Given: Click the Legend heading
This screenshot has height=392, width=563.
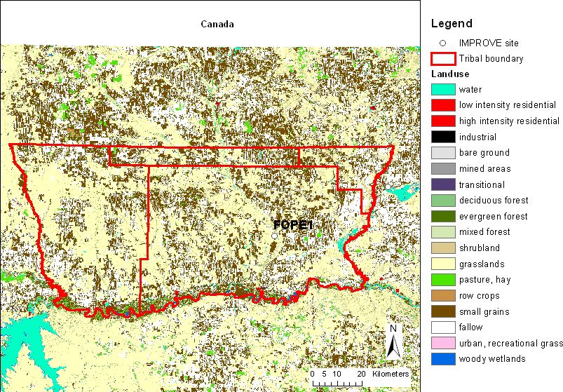Looking at the screenshot, I should (x=452, y=23).
